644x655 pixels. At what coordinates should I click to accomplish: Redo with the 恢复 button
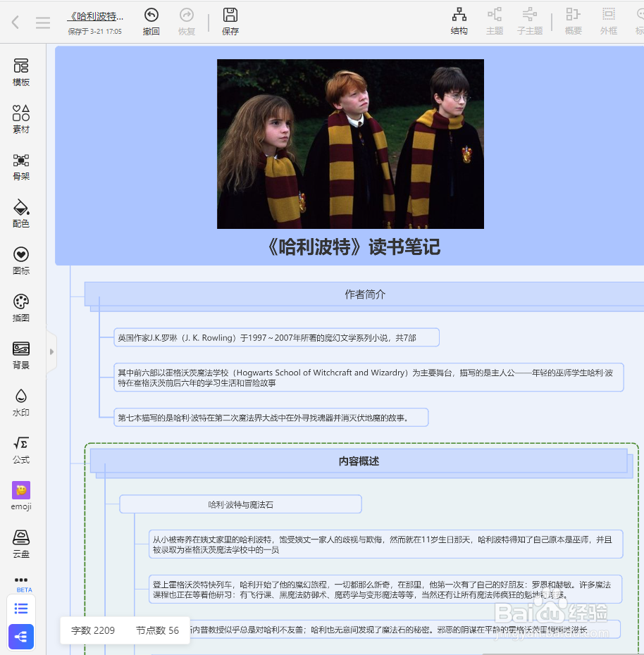(187, 22)
